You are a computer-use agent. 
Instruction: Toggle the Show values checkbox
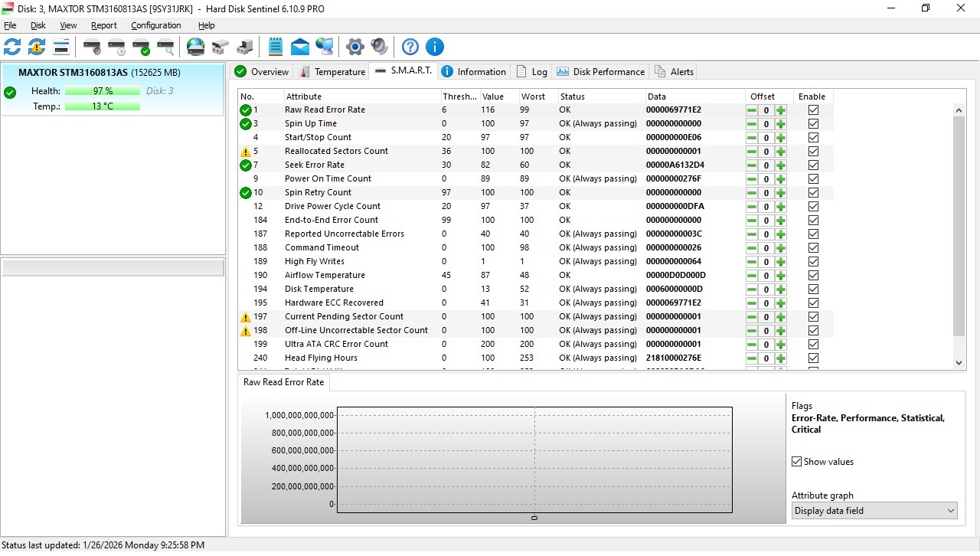[x=797, y=462]
